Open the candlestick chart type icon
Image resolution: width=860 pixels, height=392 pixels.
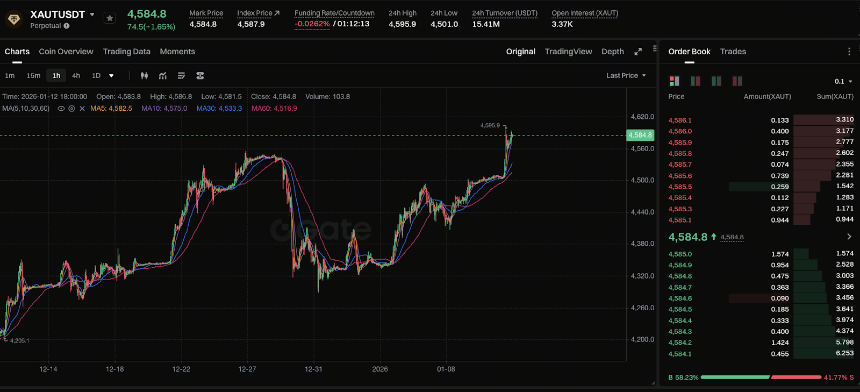point(144,76)
